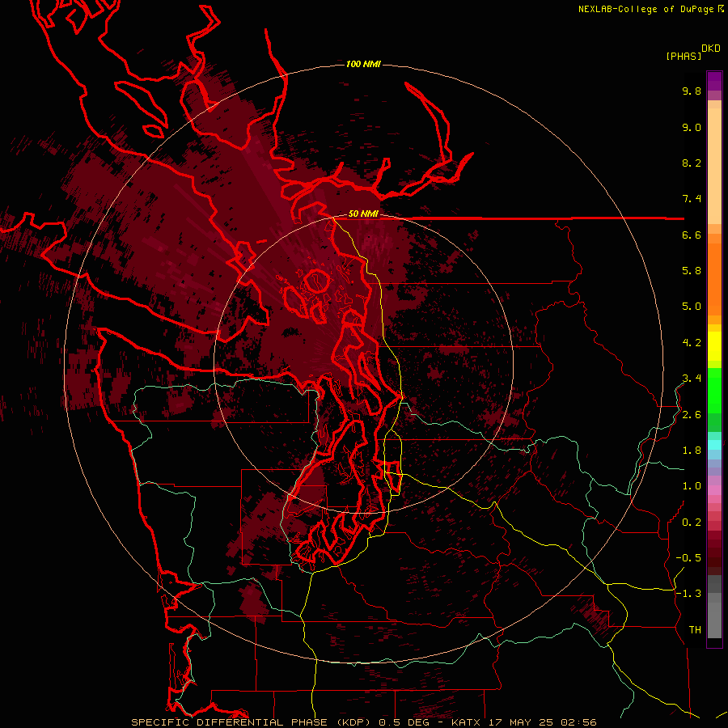Click the -0.5 legend value
The image size is (728, 728).
[688, 558]
